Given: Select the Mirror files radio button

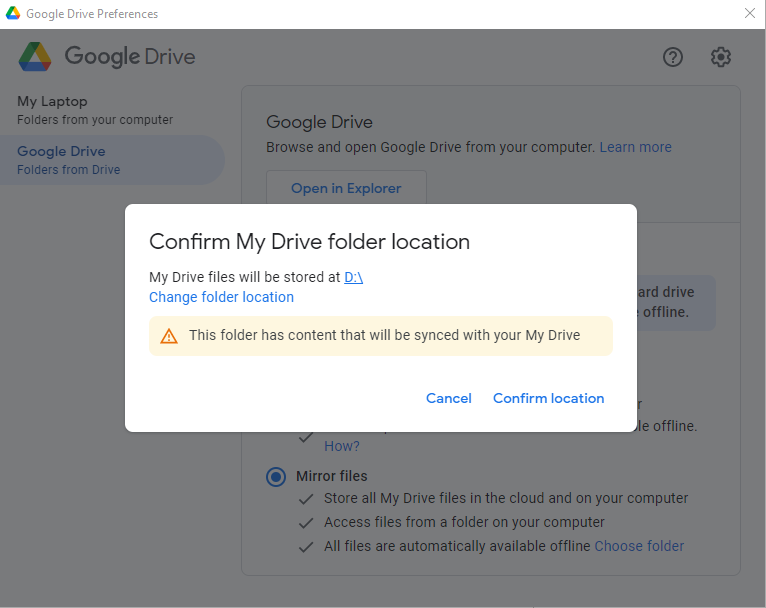Looking at the screenshot, I should 276,477.
